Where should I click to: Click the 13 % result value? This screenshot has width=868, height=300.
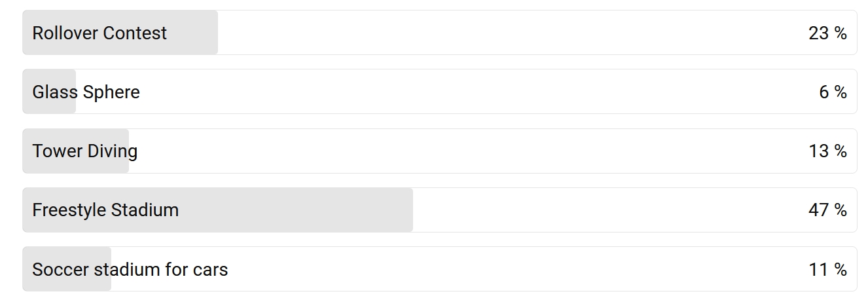827,151
